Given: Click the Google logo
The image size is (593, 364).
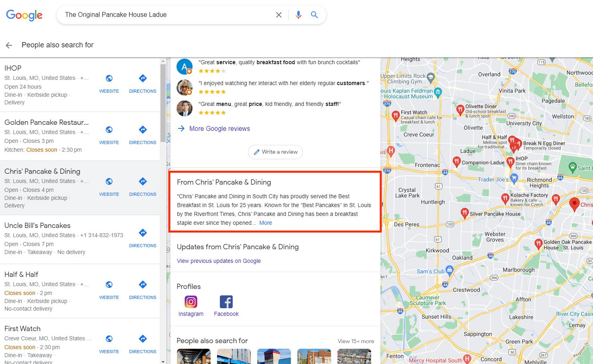Looking at the screenshot, I should point(24,15).
